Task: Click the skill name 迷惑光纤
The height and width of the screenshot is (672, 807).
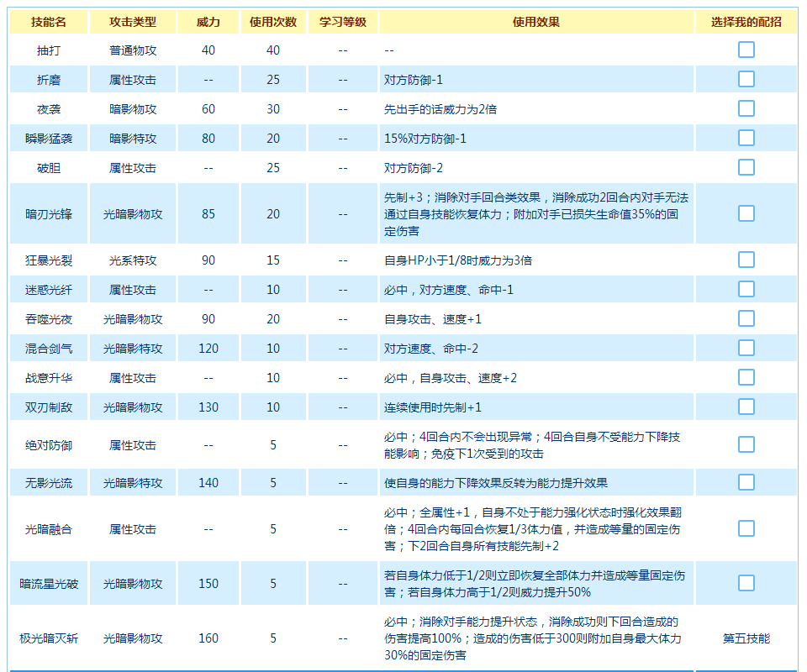Action: point(49,290)
